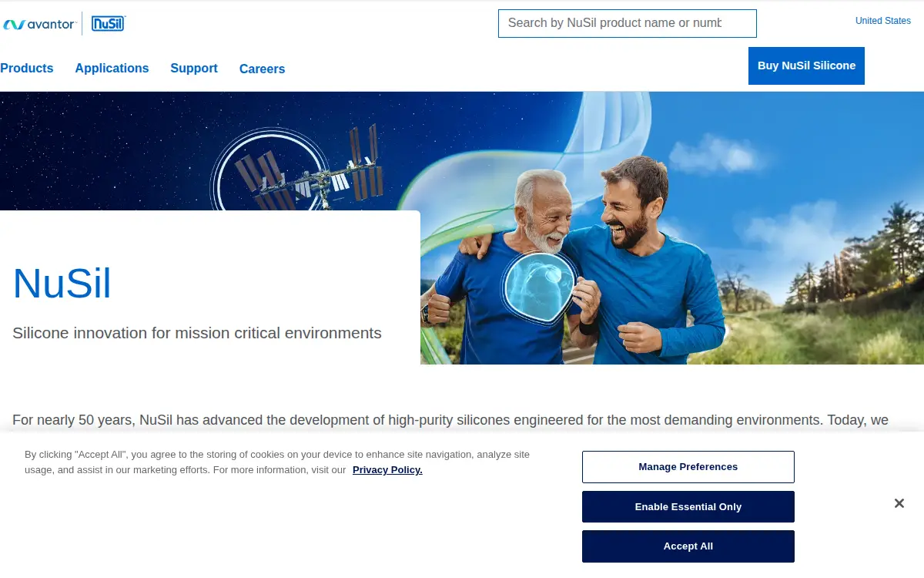Click the 'For nearly 50 years' paragraph

point(450,420)
